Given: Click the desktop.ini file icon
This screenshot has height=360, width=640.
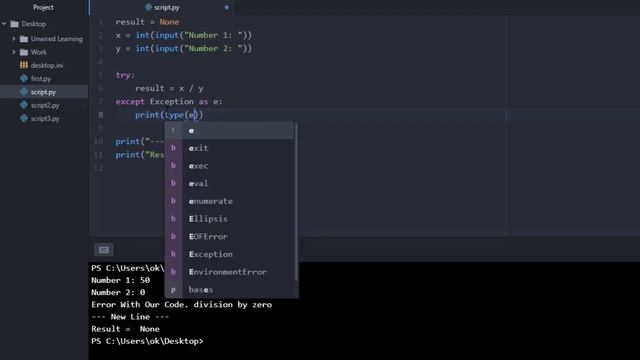Looking at the screenshot, I should pos(24,65).
